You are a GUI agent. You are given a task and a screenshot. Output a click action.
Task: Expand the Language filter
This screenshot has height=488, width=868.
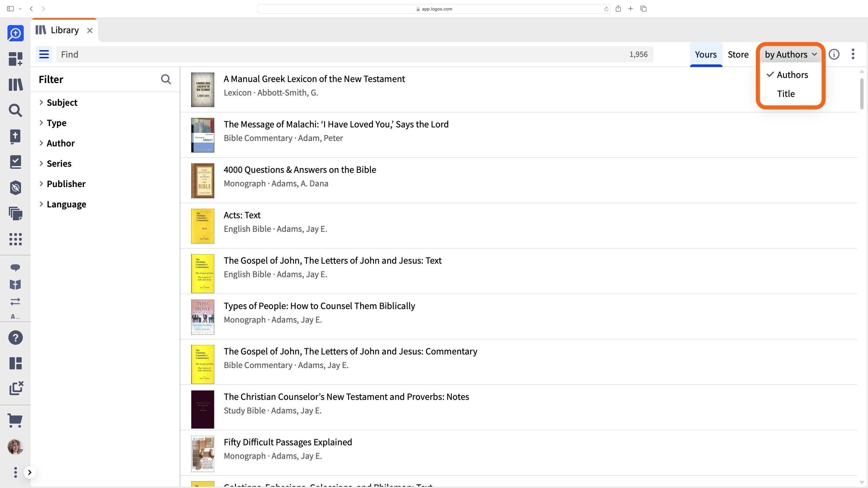[x=63, y=204]
